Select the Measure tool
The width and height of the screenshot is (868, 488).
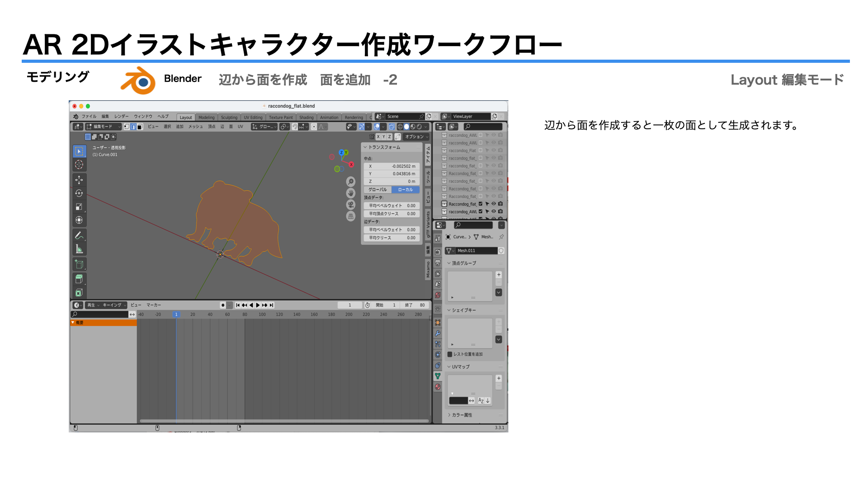pyautogui.click(x=79, y=249)
